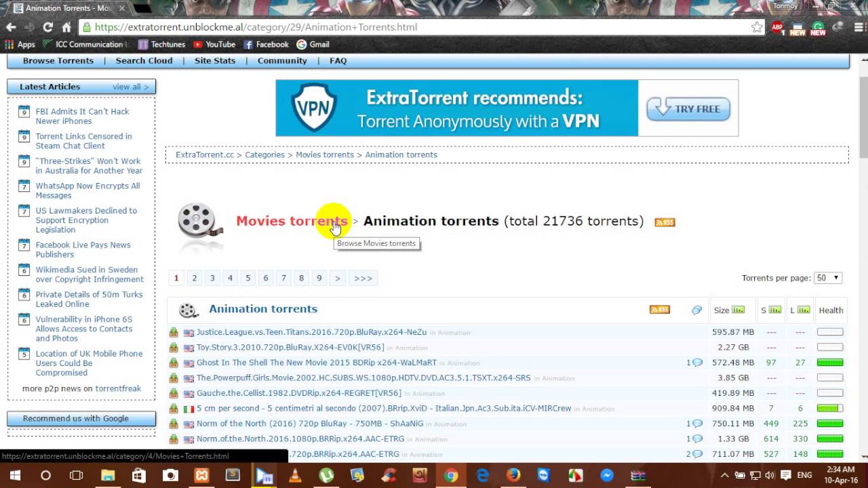Image resolution: width=868 pixels, height=488 pixels.
Task: Click RSS icon beside Animation torrents title
Action: 665,222
